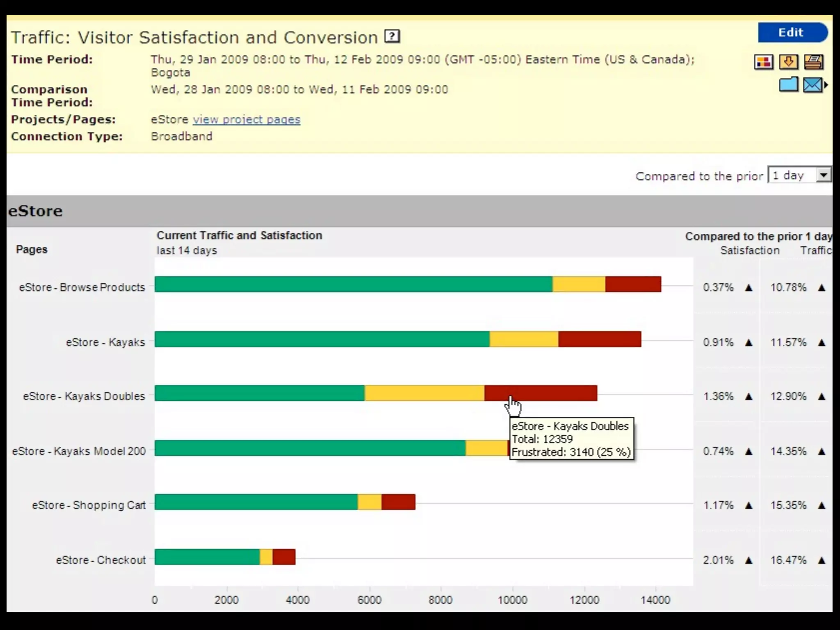The height and width of the screenshot is (630, 840).
Task: Click the help question mark icon
Action: tap(392, 37)
